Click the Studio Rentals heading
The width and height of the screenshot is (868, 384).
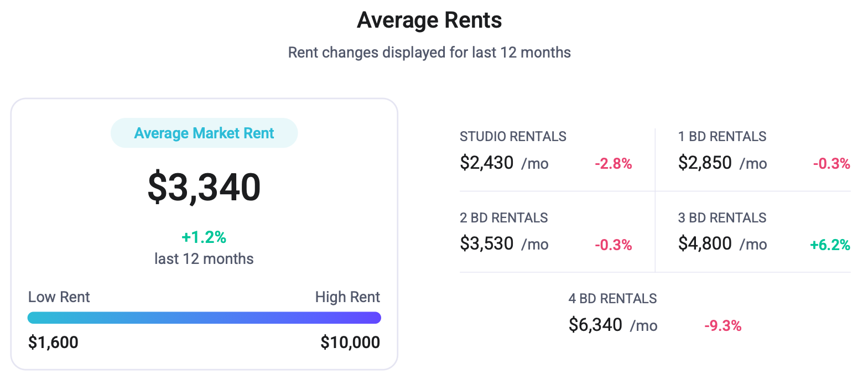click(513, 137)
